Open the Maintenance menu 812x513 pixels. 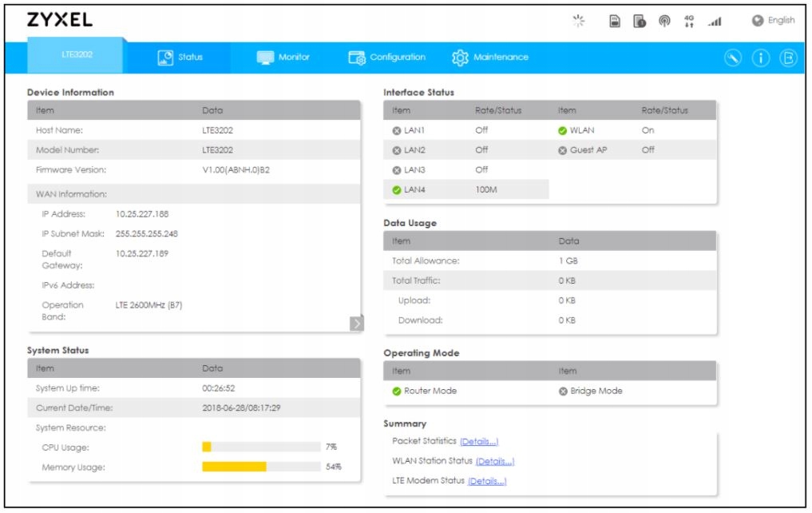click(x=490, y=58)
